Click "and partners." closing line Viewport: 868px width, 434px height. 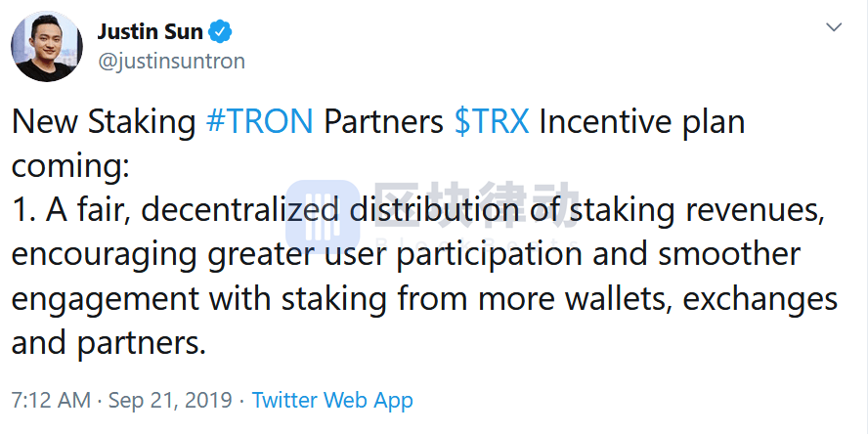tap(108, 344)
